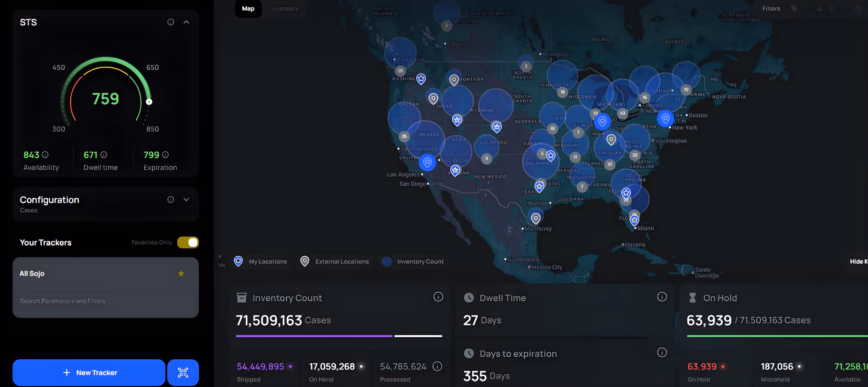This screenshot has width=868, height=387.
Task: Expand the Configuration panel
Action: coord(186,200)
